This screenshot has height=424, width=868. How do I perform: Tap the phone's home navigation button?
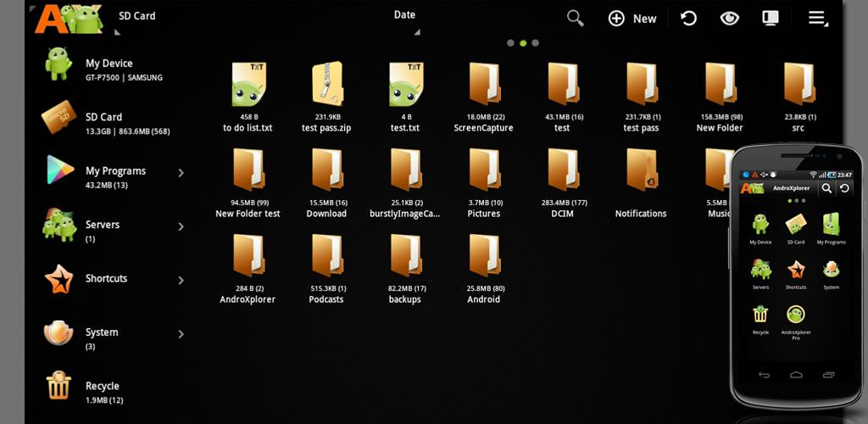[x=796, y=375]
